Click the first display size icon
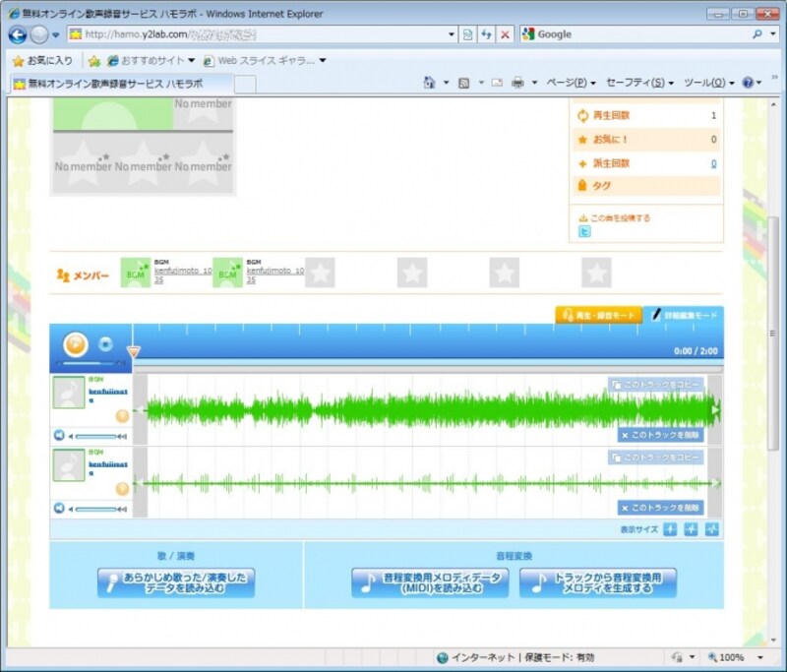The width and height of the screenshot is (787, 672). pyautogui.click(x=670, y=529)
